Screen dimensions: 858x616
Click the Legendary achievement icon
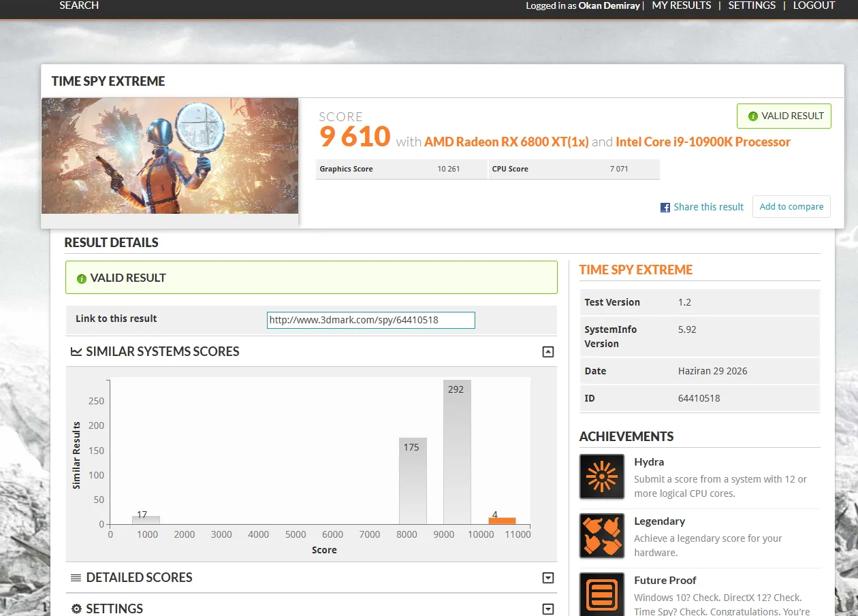click(x=602, y=536)
